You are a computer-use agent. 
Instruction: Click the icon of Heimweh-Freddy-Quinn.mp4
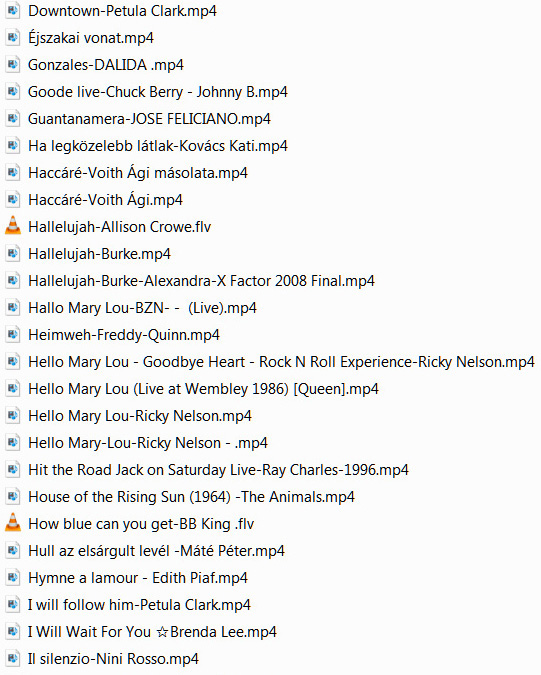13,334
